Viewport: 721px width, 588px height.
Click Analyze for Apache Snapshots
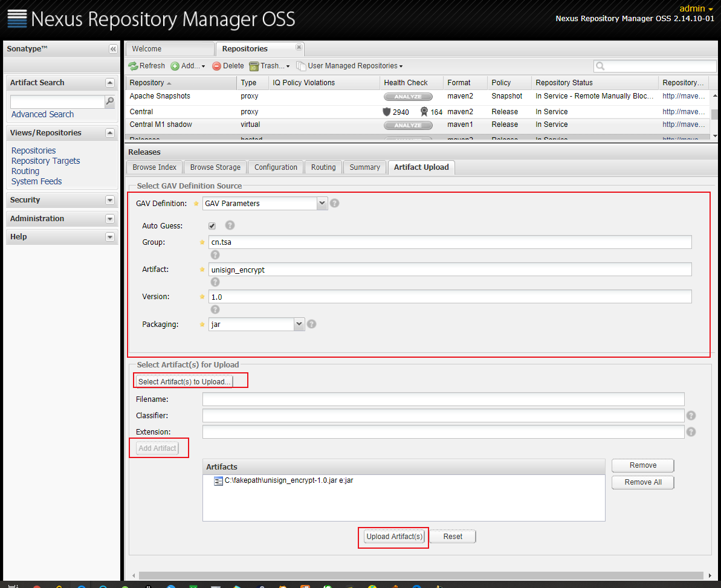(x=408, y=97)
